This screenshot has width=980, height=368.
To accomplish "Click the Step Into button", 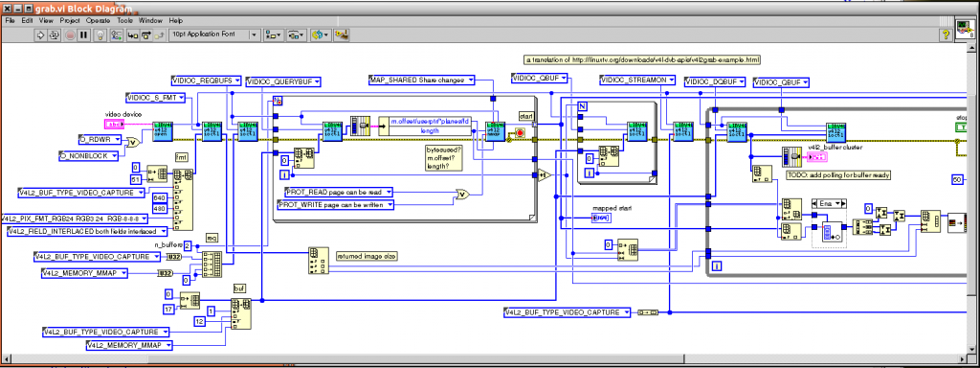I will point(132,35).
